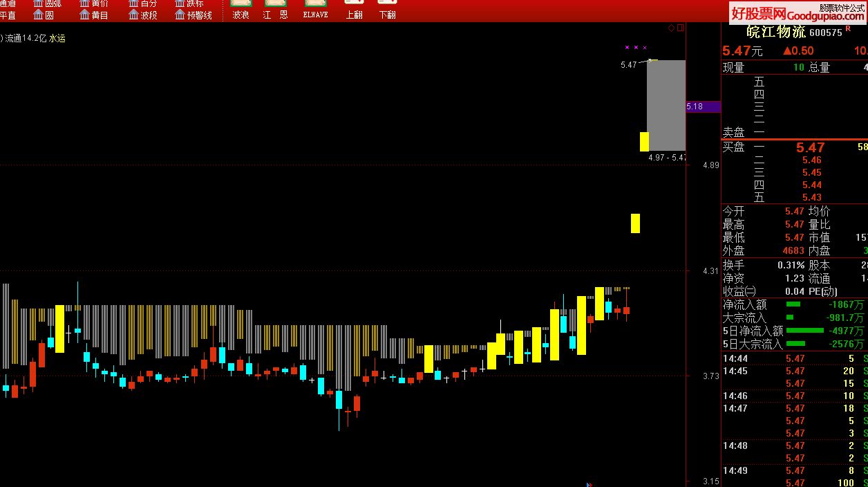Launch the ELWAVE tool
Viewport: 868px width, 487px height.
click(x=315, y=10)
